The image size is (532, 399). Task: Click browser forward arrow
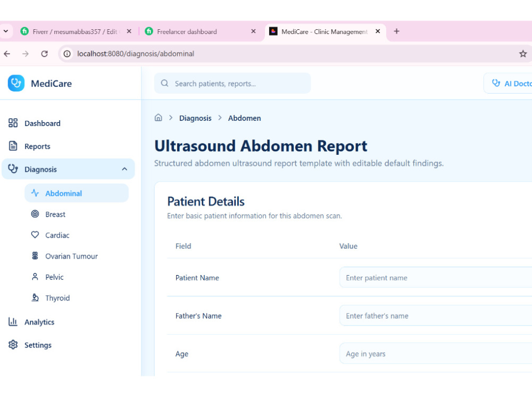pos(26,54)
